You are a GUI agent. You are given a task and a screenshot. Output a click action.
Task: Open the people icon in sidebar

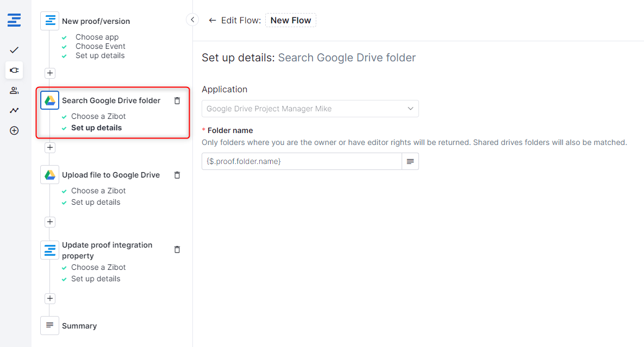pos(14,90)
